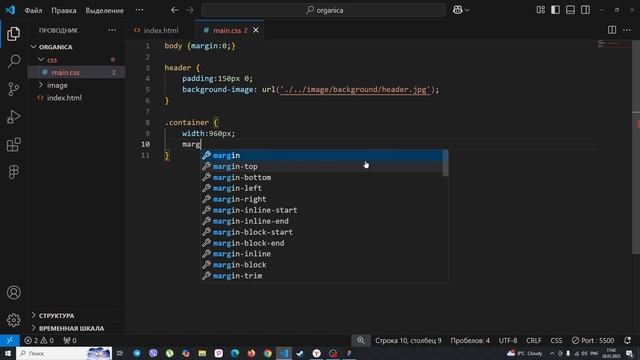
Task: Open Explorer panel Views and More Actions ellipsis
Action: (x=112, y=30)
